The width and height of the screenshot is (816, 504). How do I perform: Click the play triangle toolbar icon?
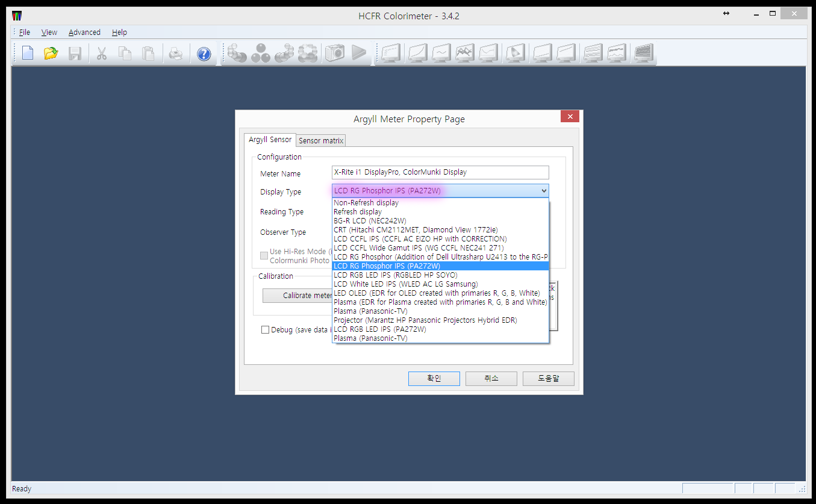click(x=359, y=54)
